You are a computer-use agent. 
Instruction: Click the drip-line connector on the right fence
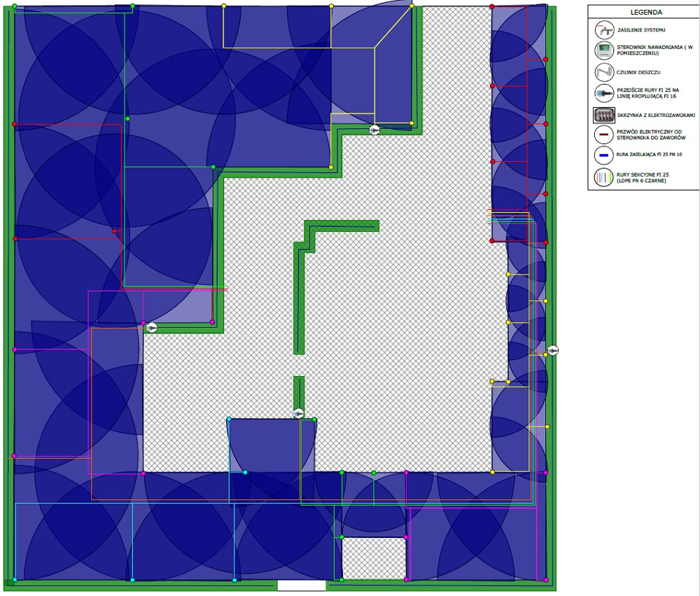553,350
